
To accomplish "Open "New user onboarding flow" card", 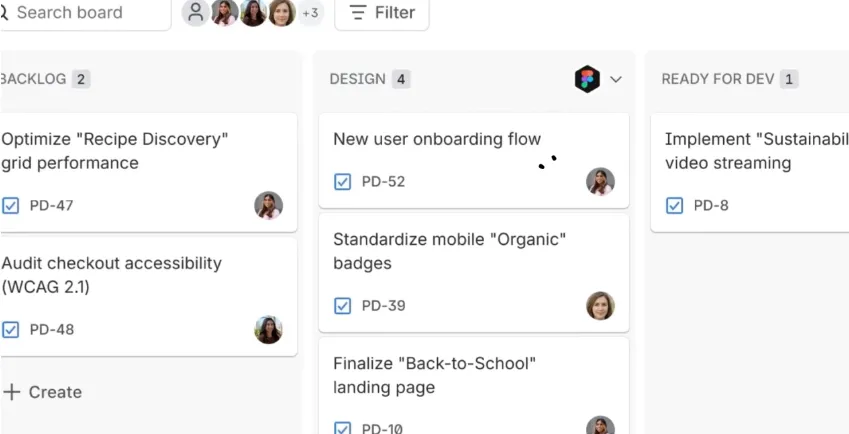I will [436, 139].
